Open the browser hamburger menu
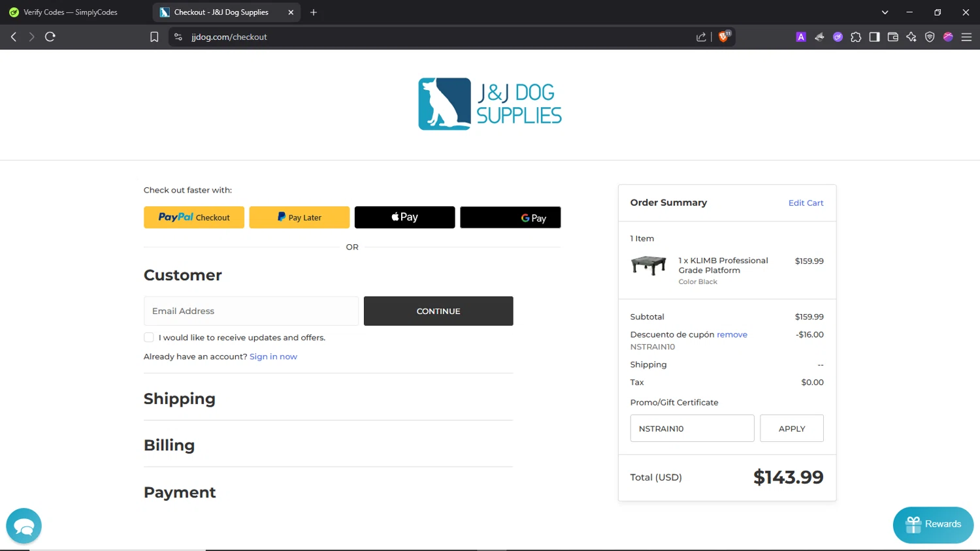 966,37
